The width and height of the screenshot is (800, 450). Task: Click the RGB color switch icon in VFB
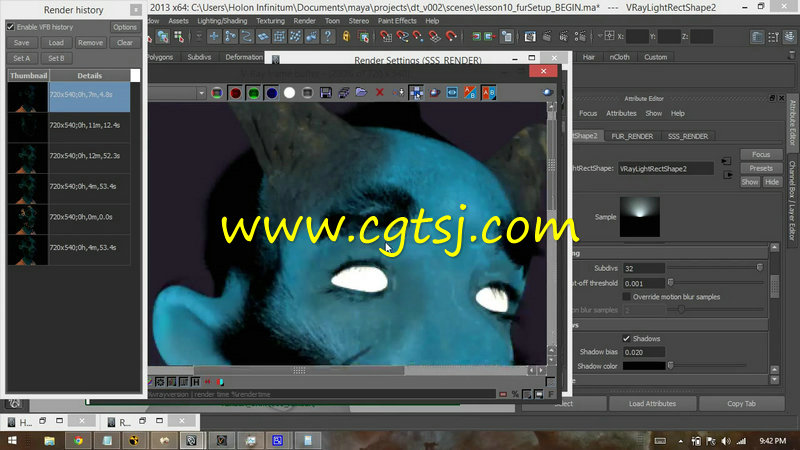(x=217, y=93)
